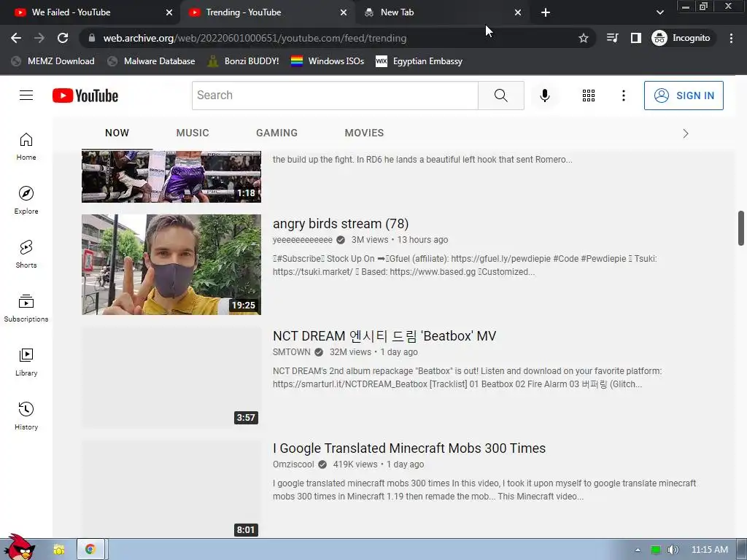Open NCT DREAM 'Beatbox' MV title
The width and height of the screenshot is (747, 560).
(384, 335)
